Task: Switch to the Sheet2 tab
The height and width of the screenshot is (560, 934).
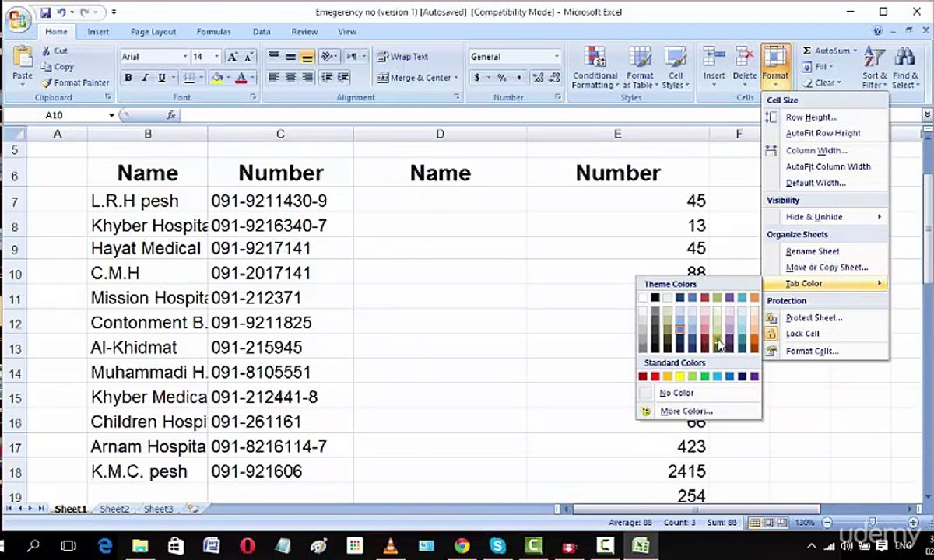Action: [114, 509]
